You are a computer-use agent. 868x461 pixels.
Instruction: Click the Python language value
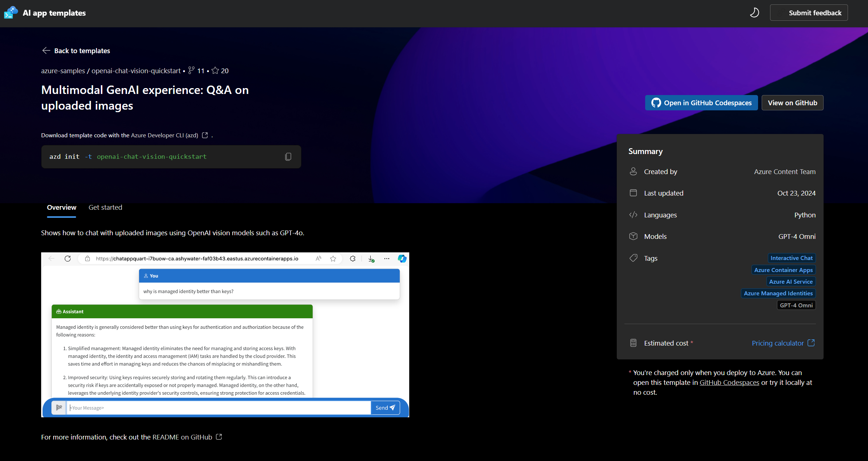point(805,215)
